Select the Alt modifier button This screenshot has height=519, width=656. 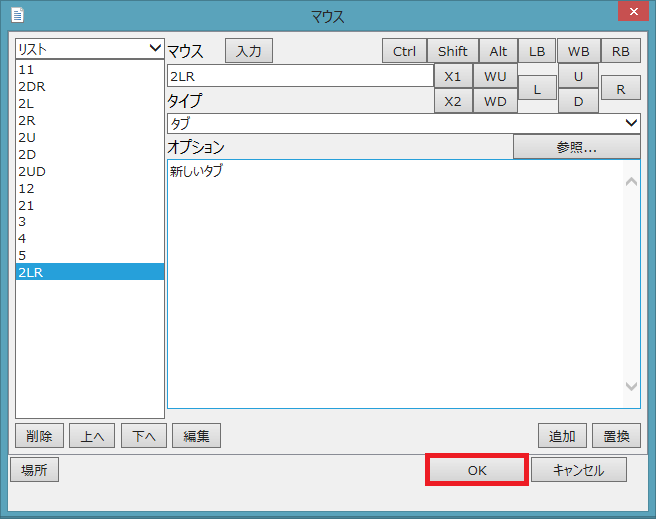(498, 51)
